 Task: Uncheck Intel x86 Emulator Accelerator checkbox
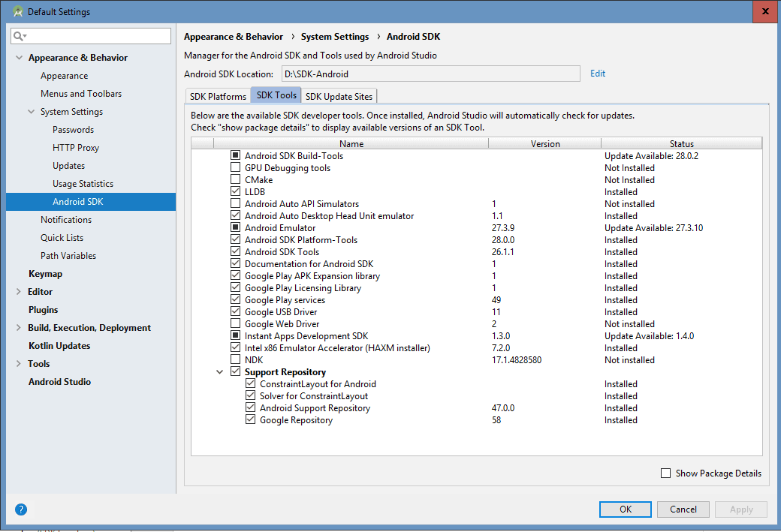click(x=236, y=347)
